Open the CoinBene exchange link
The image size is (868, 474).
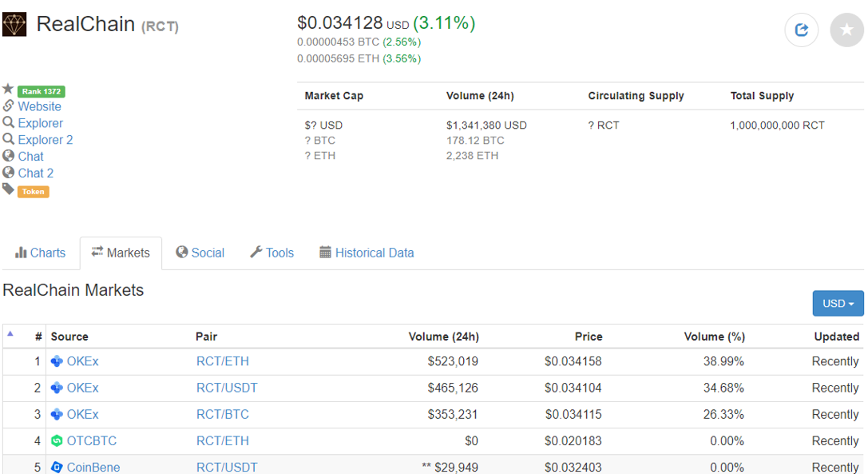[x=93, y=468]
